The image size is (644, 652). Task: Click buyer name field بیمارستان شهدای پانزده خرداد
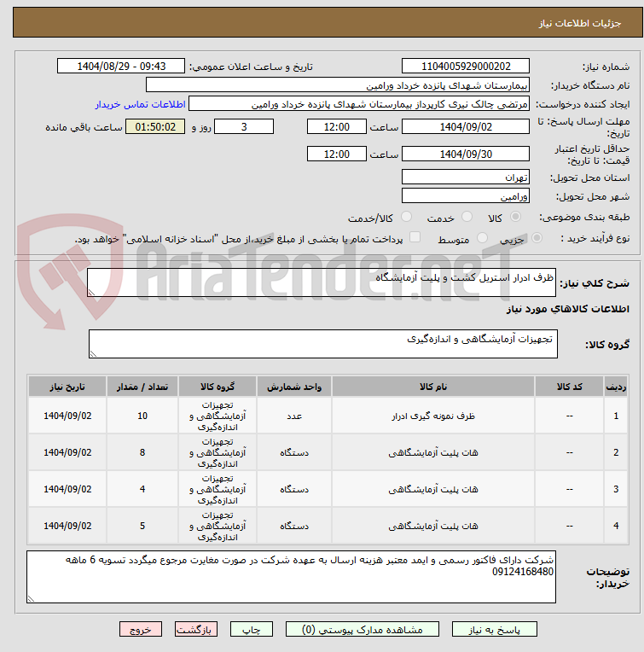338,85
